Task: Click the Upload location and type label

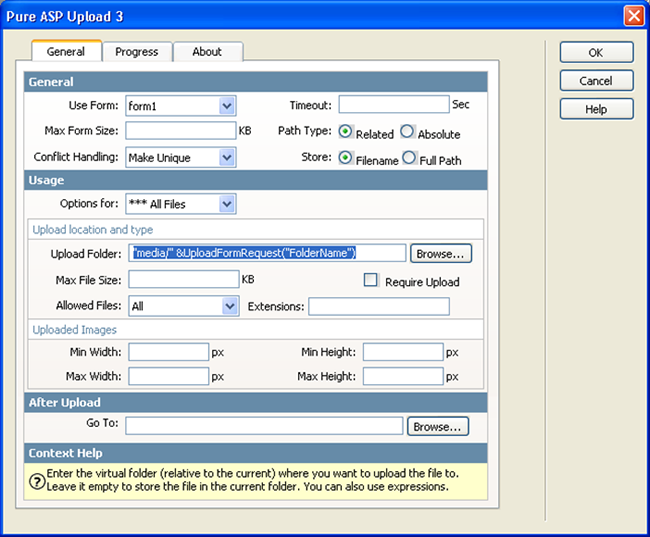Action: (x=92, y=229)
